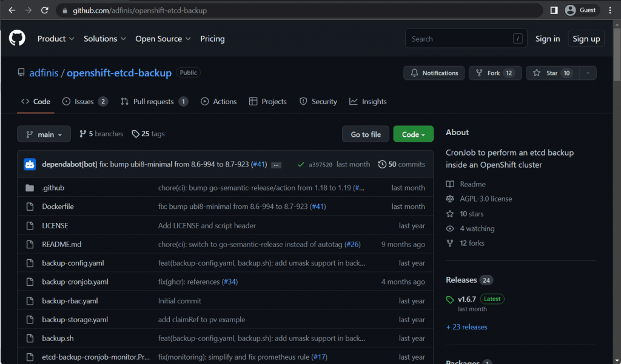Image resolution: width=621 pixels, height=364 pixels.
Task: Go back with browser back arrow
Action: (12, 10)
